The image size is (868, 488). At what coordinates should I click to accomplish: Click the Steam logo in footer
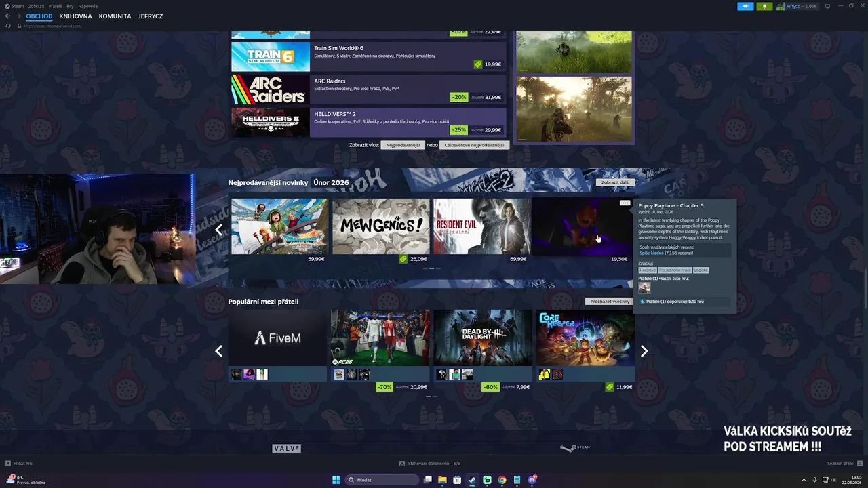coord(575,448)
